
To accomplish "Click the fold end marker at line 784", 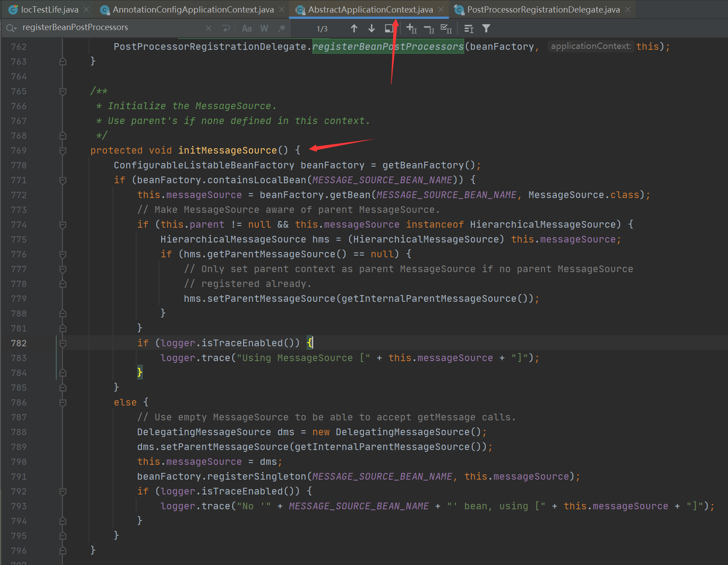I will click(x=63, y=373).
